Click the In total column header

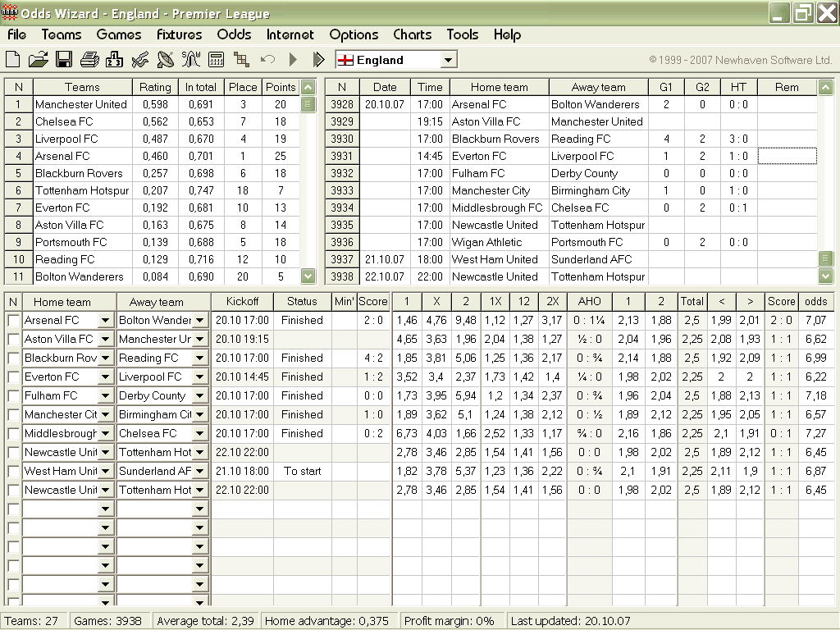201,87
